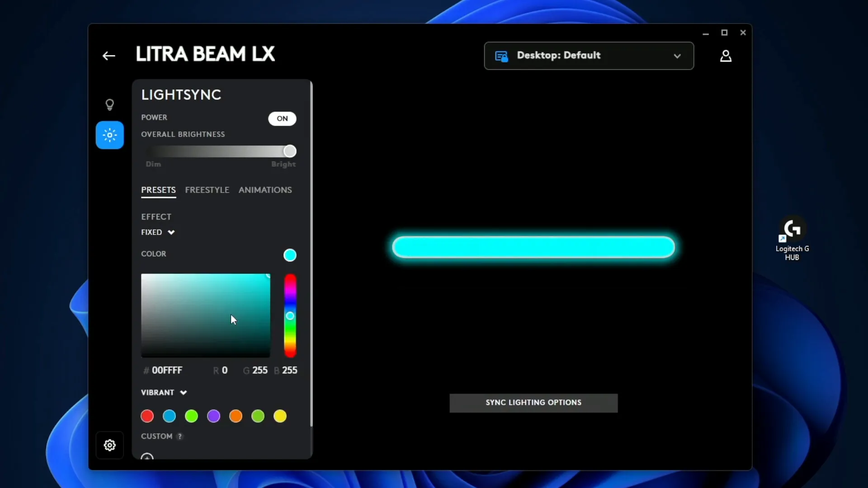
Task: Click SYNC LIGHTING OPTIONS button
Action: coord(533,403)
